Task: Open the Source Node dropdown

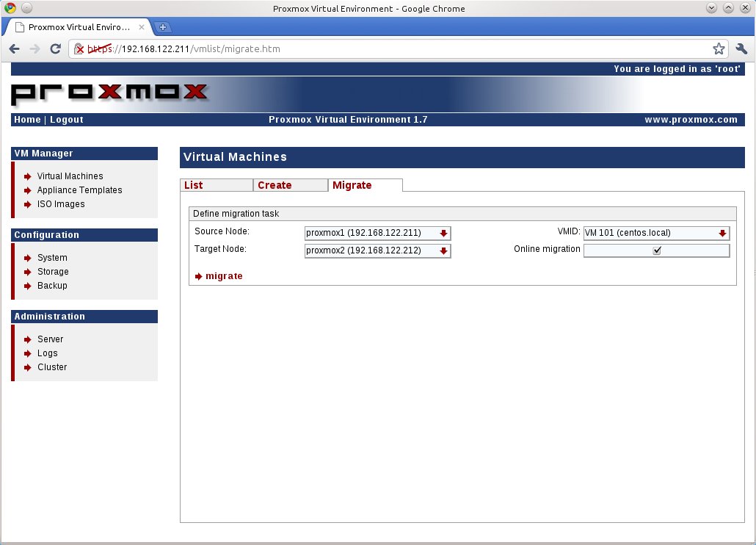Action: [x=377, y=233]
